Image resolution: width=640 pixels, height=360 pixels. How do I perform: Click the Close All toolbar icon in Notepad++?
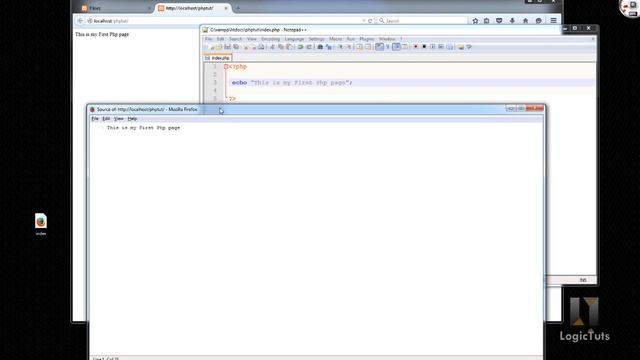pos(254,47)
